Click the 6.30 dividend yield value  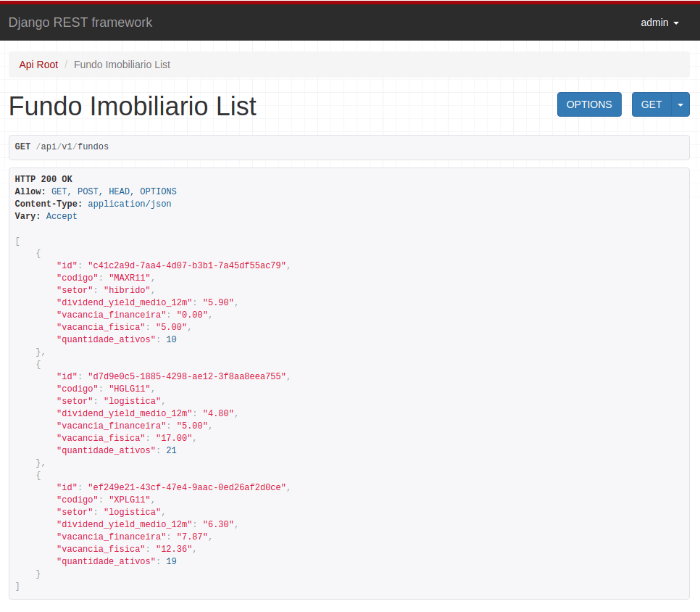218,524
